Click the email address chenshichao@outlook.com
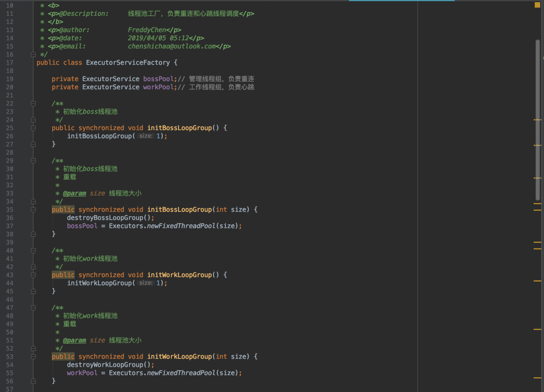This screenshot has width=544, height=392. tap(171, 46)
